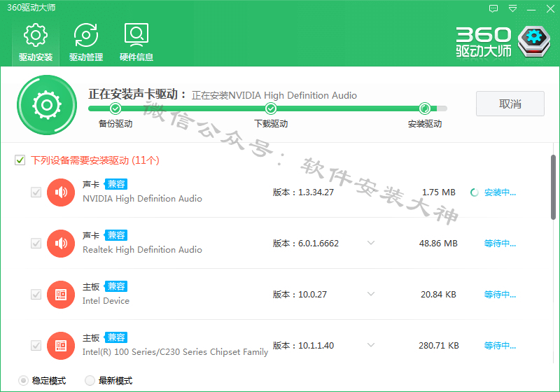Click the 安装中... status for NVIDIA audio

click(500, 192)
